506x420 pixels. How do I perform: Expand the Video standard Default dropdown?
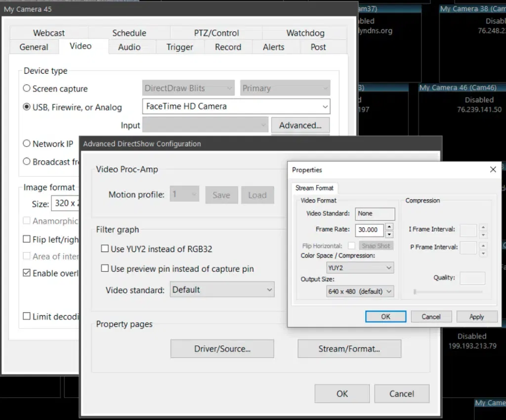(x=222, y=290)
